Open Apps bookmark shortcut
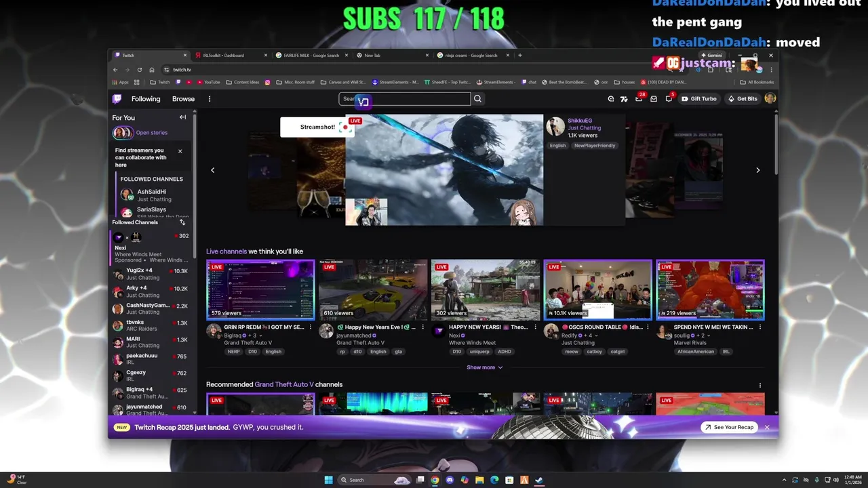 click(x=119, y=82)
